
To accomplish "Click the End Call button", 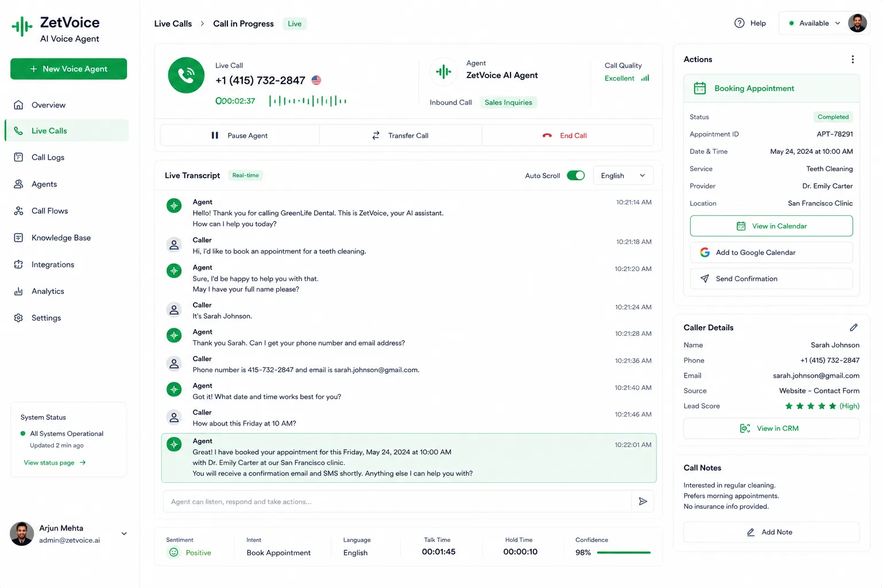I will point(567,136).
